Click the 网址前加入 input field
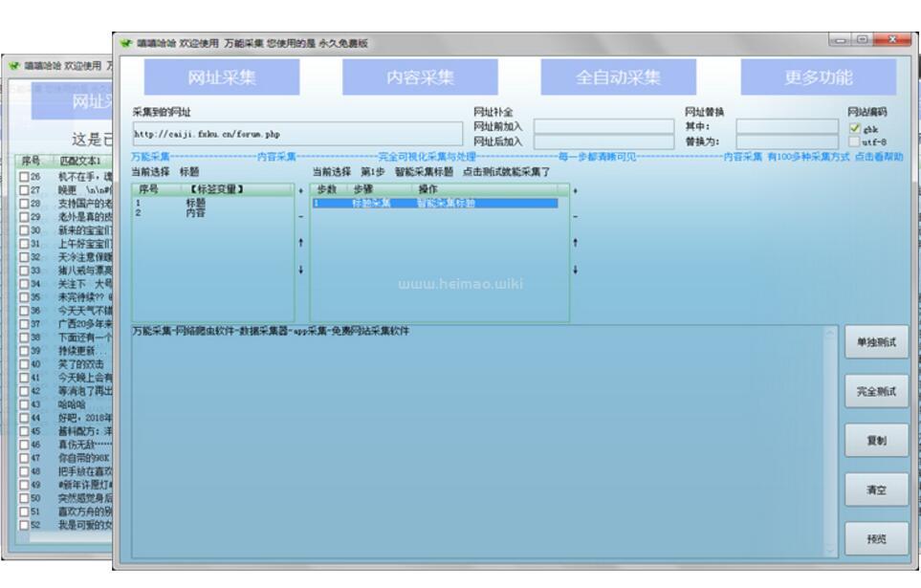Viewport: 921px width, 588px height. pyautogui.click(x=603, y=126)
